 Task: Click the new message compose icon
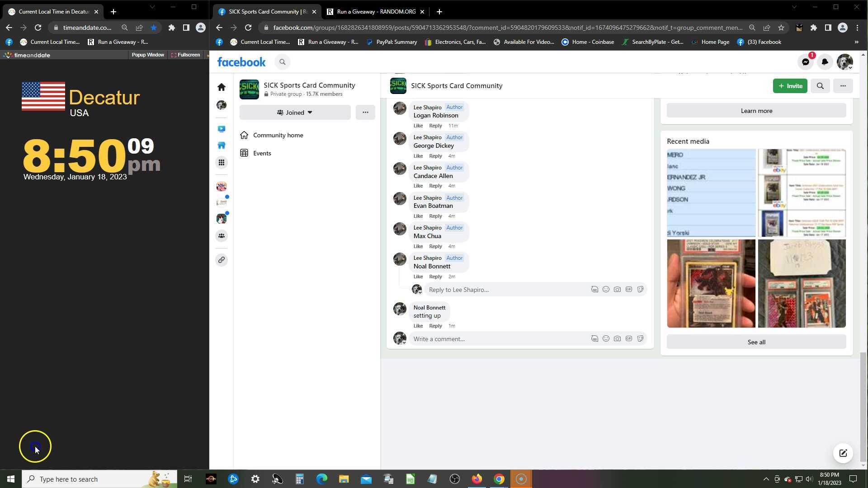843,453
